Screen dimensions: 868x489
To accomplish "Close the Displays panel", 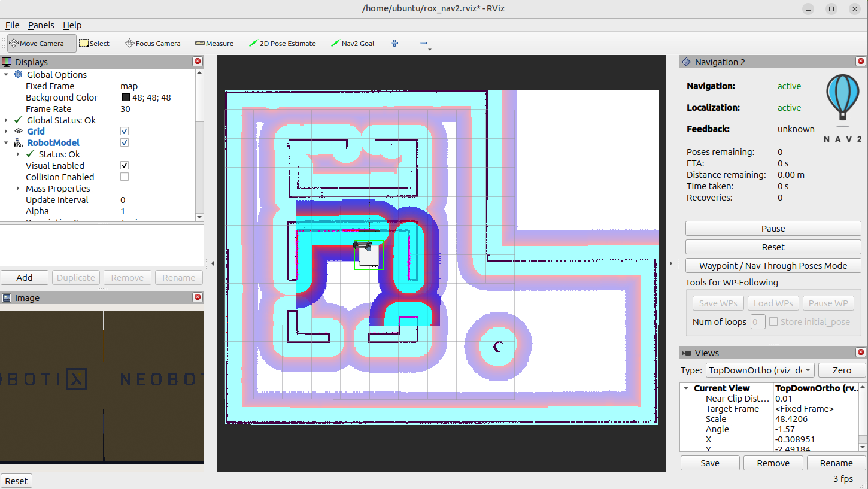I will pos(198,62).
